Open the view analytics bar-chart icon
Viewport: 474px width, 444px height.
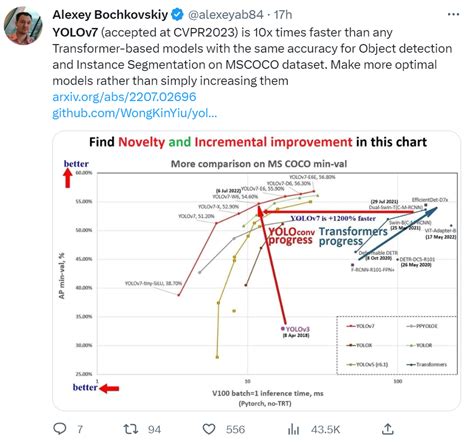click(x=293, y=429)
